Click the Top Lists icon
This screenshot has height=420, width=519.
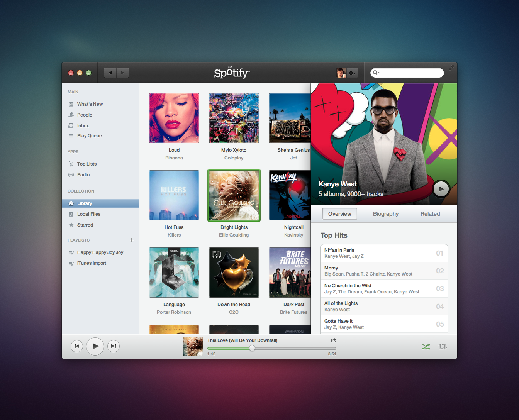pos(71,164)
